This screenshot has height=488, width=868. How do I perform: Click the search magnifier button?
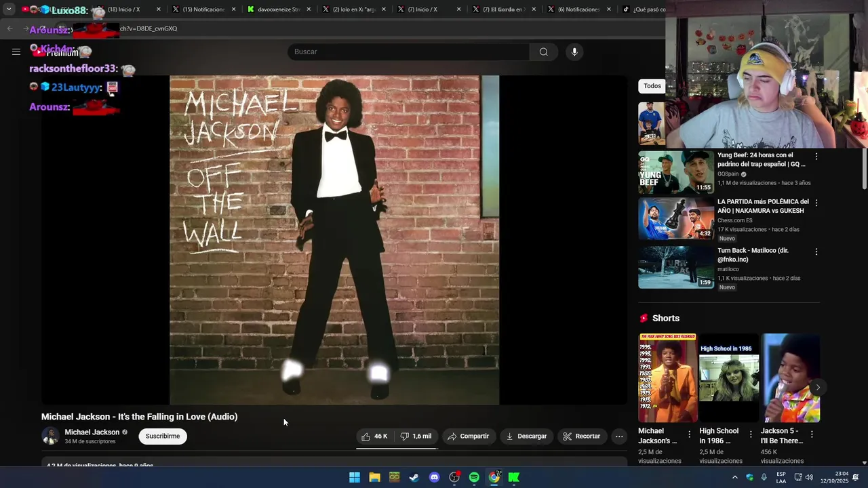(544, 52)
